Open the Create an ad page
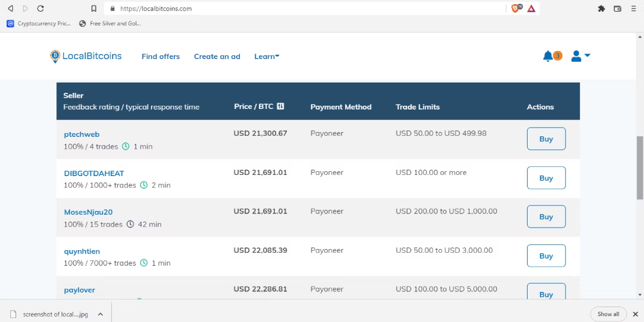 click(217, 56)
